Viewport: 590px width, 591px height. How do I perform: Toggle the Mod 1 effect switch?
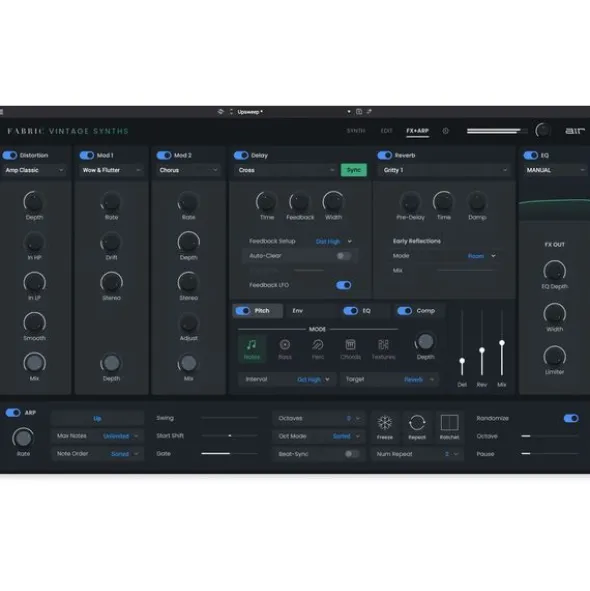click(x=87, y=155)
